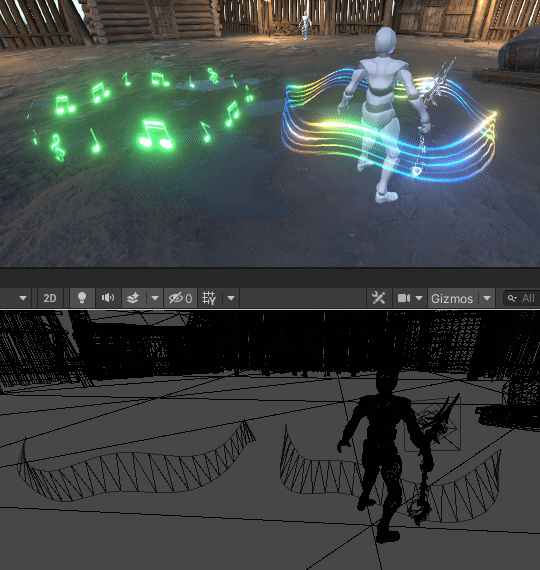The image size is (540, 570).
Task: Toggle hidden objects visibility eye icon
Action: (180, 298)
